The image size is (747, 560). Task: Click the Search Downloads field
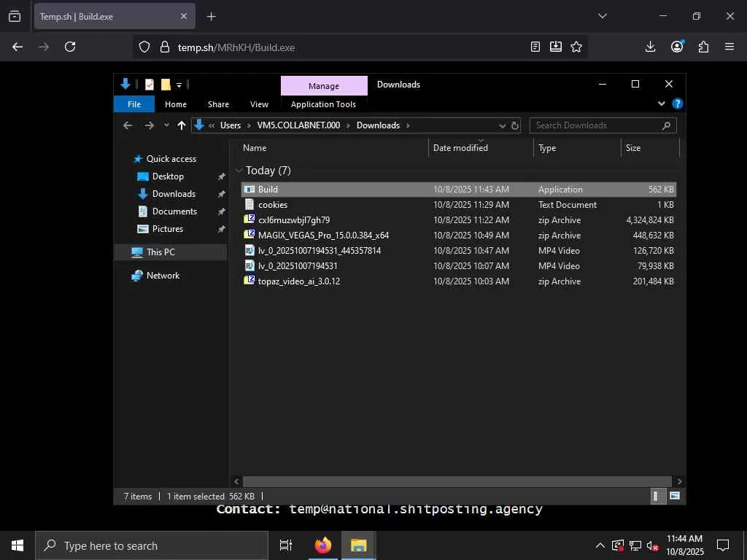coord(603,125)
